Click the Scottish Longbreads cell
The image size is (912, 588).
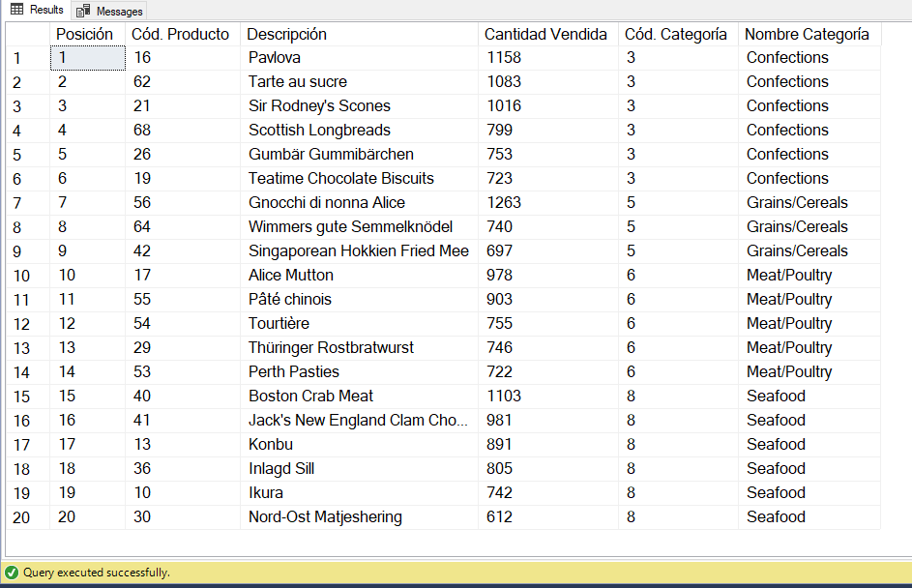click(x=359, y=131)
